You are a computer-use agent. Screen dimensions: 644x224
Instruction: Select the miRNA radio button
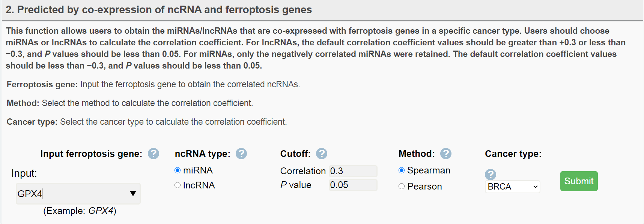pyautogui.click(x=178, y=170)
